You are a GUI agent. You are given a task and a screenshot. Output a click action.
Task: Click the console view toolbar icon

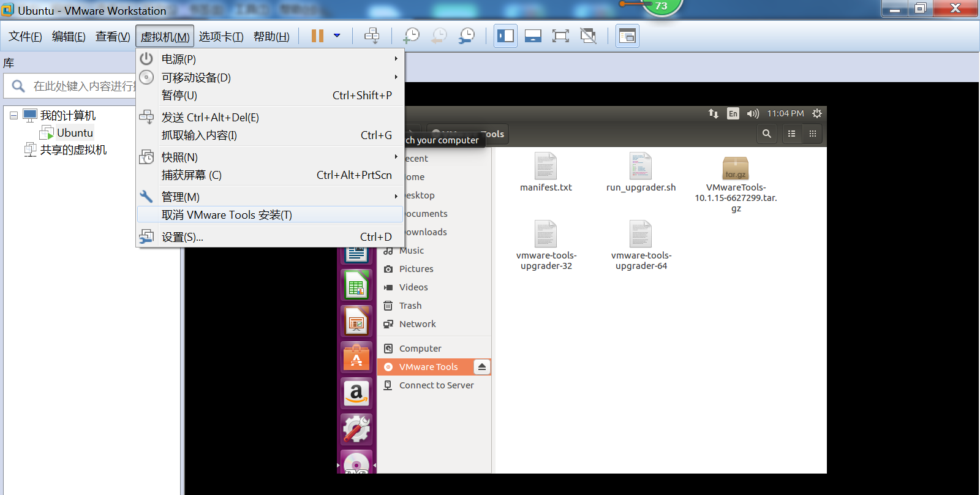627,36
